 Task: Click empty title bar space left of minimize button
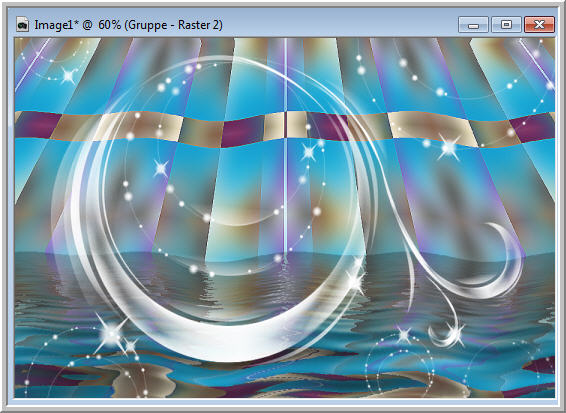point(339,25)
